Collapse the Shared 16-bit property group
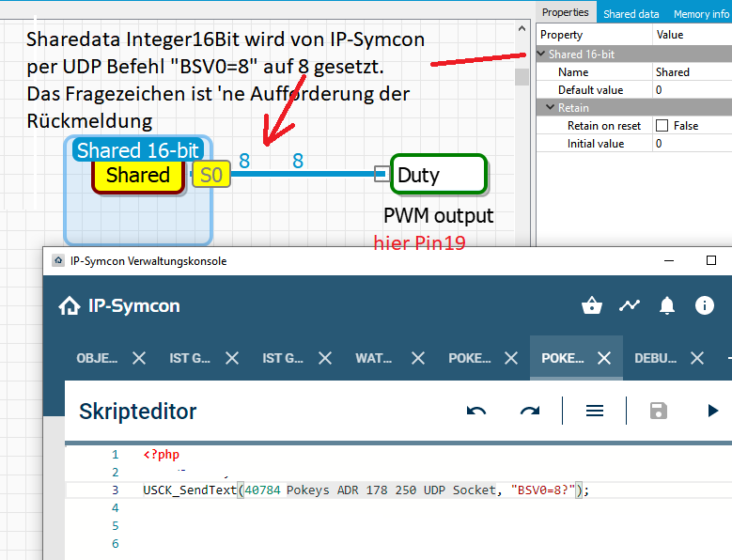The height and width of the screenshot is (560, 732). [541, 54]
